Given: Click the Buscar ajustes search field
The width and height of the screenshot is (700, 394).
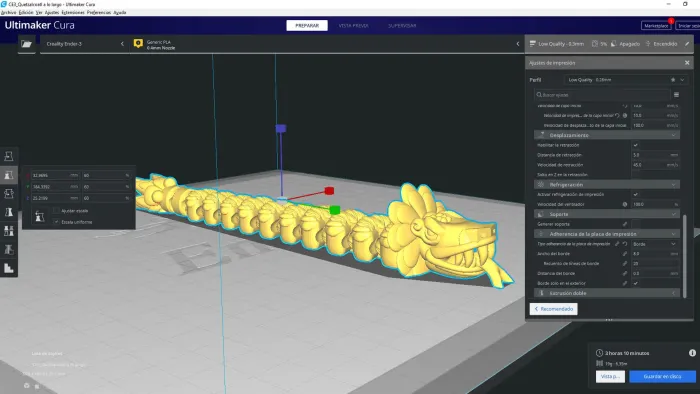Looking at the screenshot, I should pyautogui.click(x=602, y=95).
